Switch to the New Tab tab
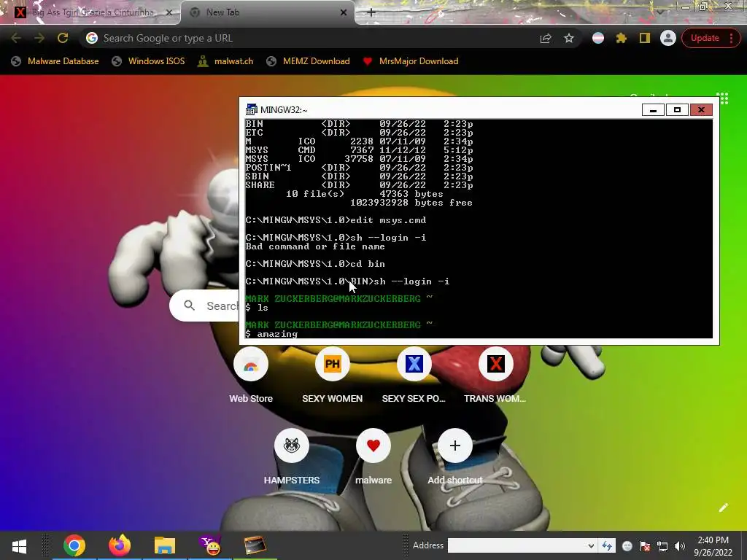 click(x=267, y=12)
